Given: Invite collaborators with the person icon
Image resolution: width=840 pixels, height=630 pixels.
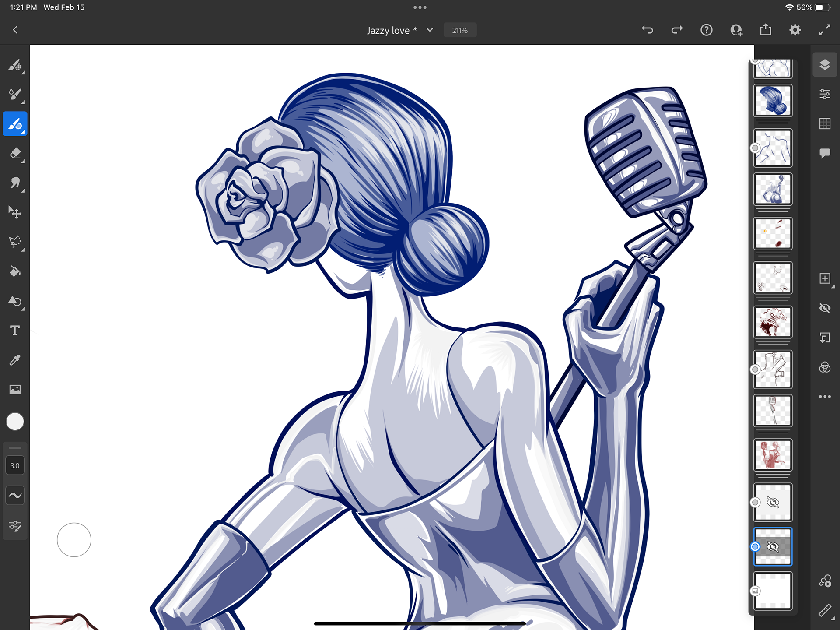Looking at the screenshot, I should 736,30.
